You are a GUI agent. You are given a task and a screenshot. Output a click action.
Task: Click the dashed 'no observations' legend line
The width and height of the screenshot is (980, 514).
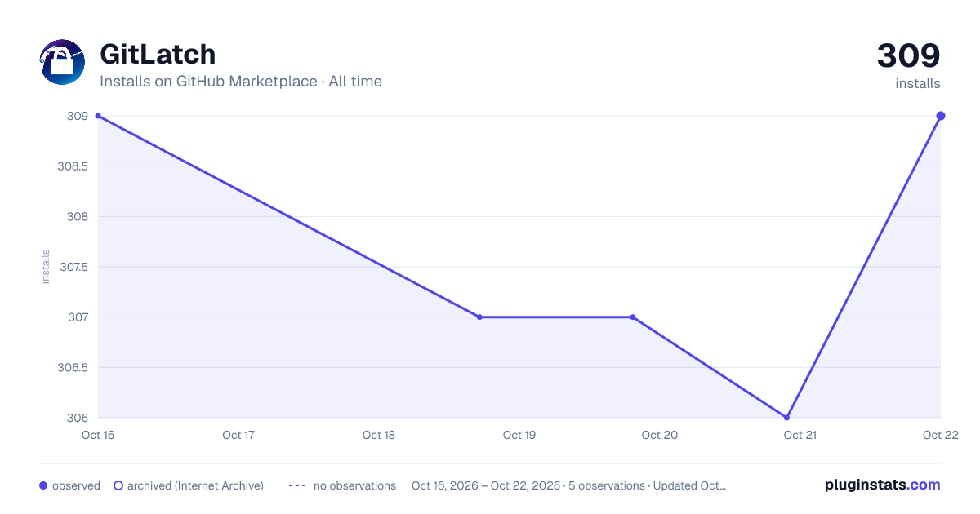pyautogui.click(x=297, y=485)
